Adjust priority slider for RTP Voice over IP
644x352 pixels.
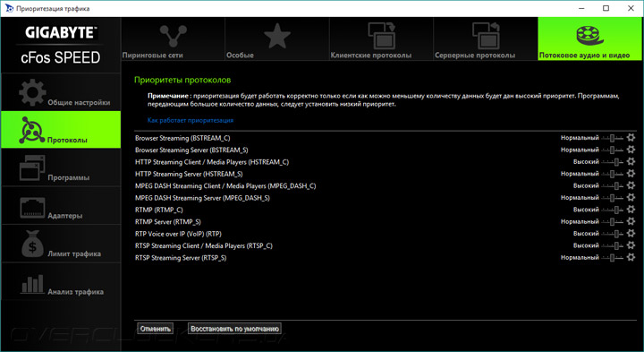pyautogui.click(x=613, y=234)
